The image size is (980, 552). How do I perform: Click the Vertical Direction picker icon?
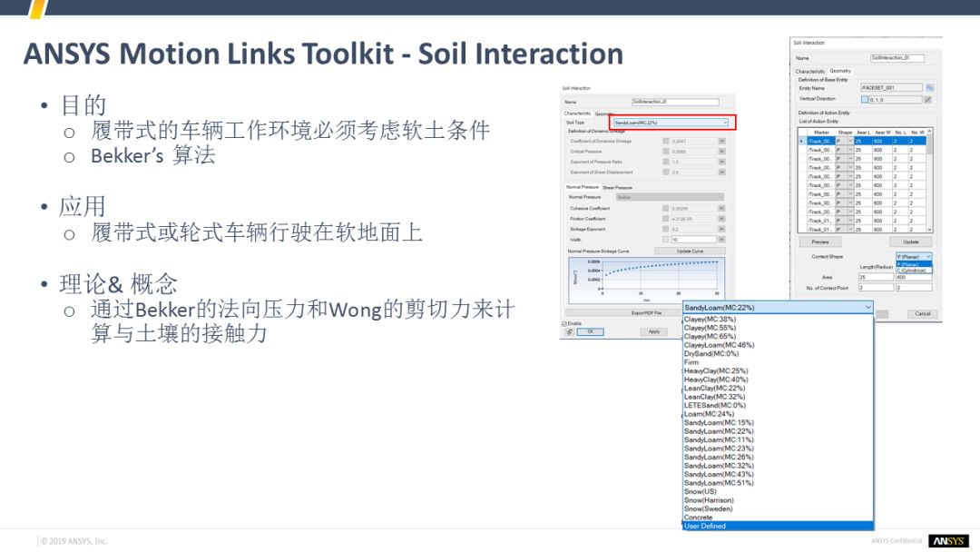pyautogui.click(x=928, y=99)
